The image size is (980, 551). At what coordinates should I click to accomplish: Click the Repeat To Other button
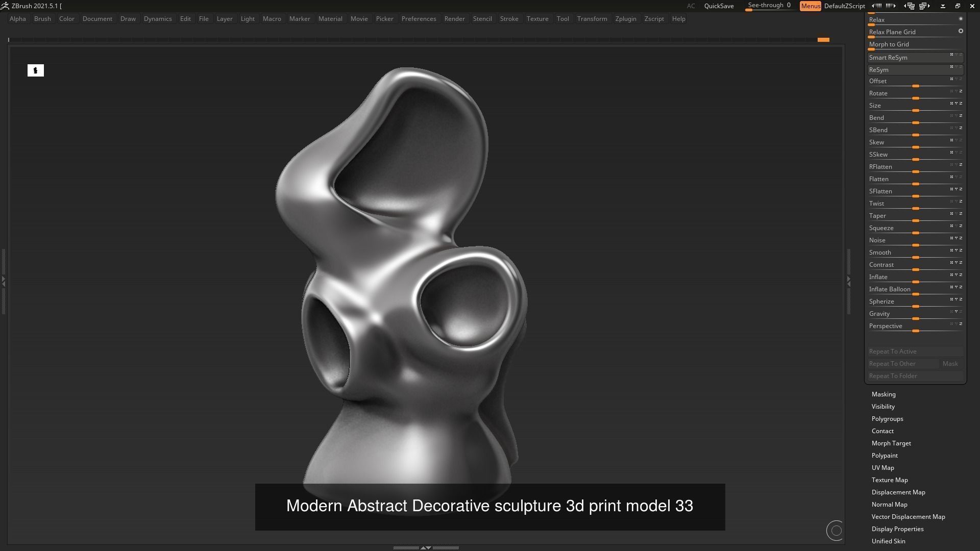click(903, 364)
